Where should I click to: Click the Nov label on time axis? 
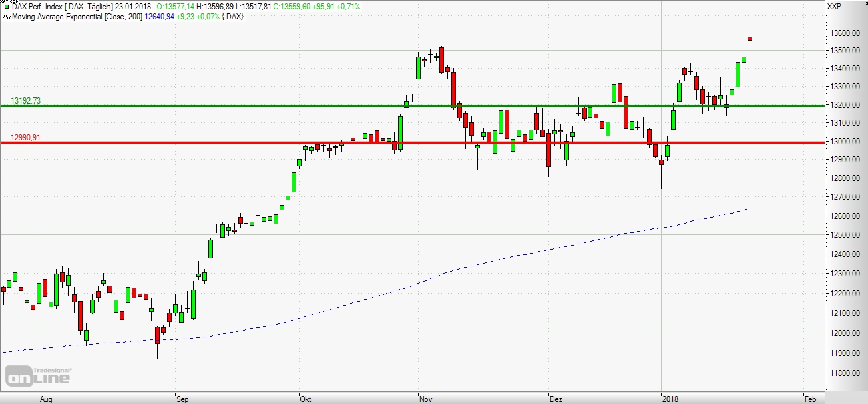click(425, 399)
